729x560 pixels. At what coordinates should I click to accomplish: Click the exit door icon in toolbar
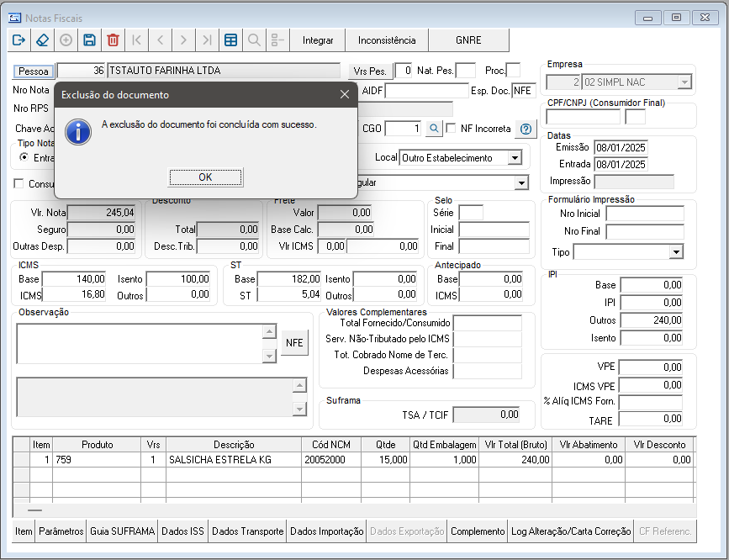point(19,40)
